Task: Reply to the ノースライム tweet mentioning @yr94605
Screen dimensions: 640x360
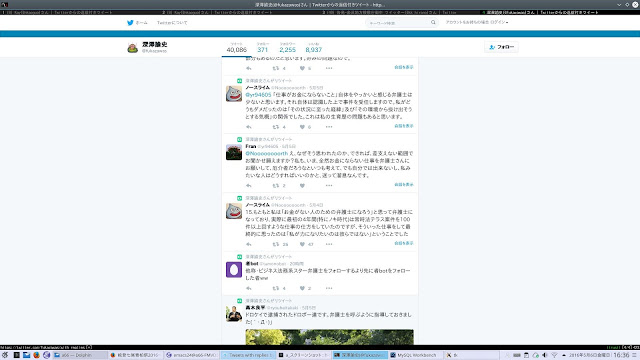Action: [249, 127]
